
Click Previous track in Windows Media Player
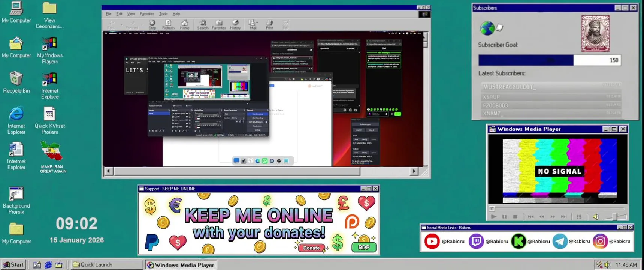531,217
